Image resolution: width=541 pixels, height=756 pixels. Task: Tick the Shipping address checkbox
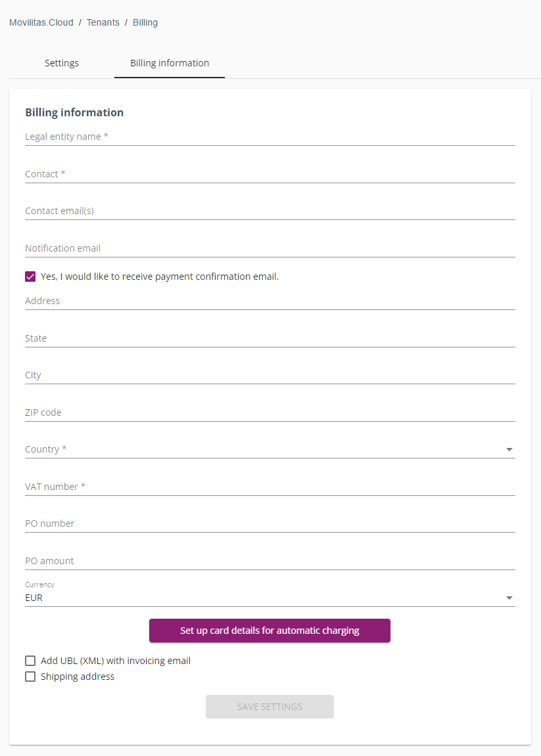click(30, 677)
